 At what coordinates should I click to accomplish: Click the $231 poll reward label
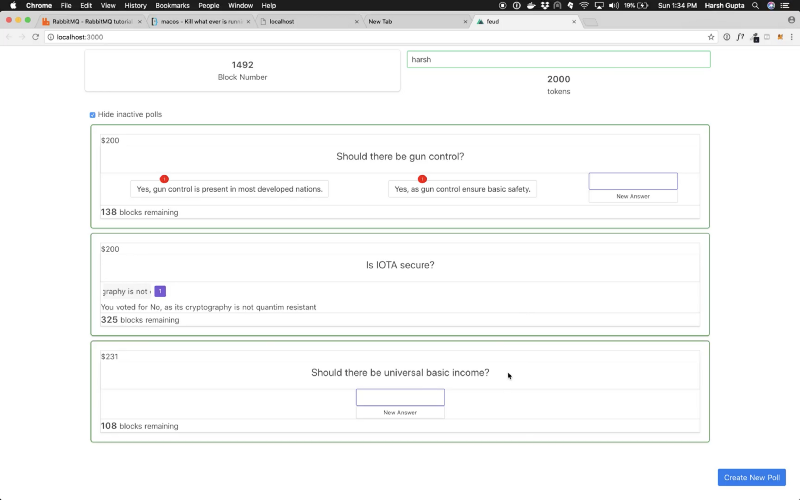tap(110, 357)
